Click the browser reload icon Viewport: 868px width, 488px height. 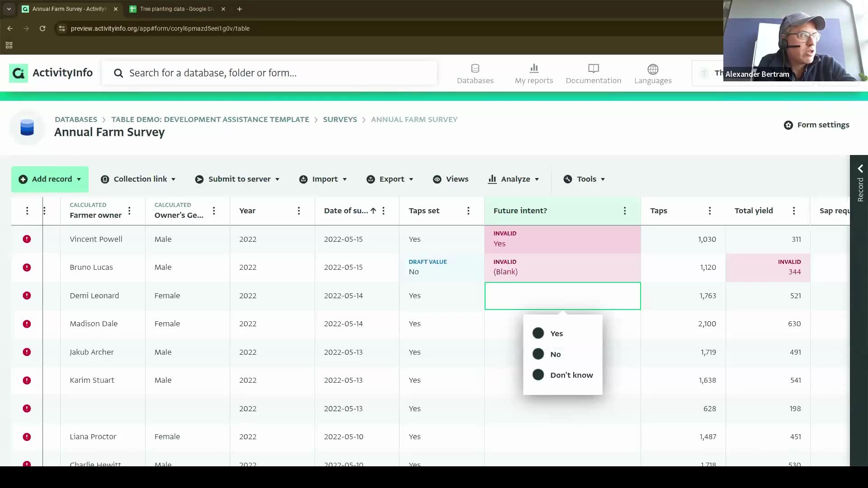coord(42,28)
